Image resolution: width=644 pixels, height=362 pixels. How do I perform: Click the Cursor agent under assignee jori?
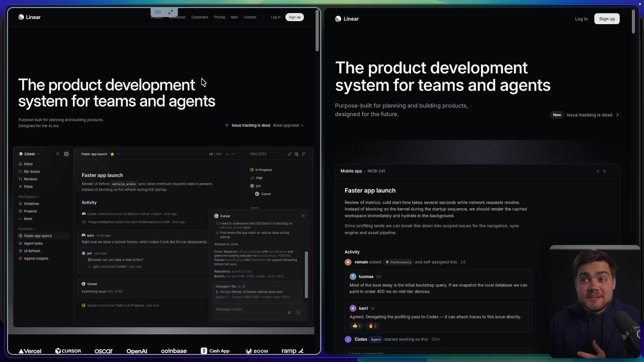263,194
